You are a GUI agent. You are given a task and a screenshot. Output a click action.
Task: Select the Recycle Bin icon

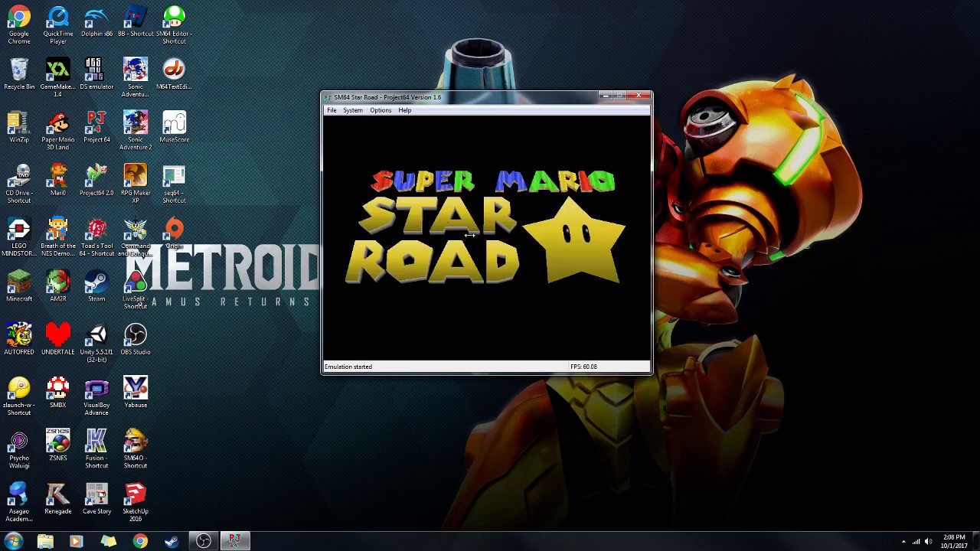click(19, 74)
